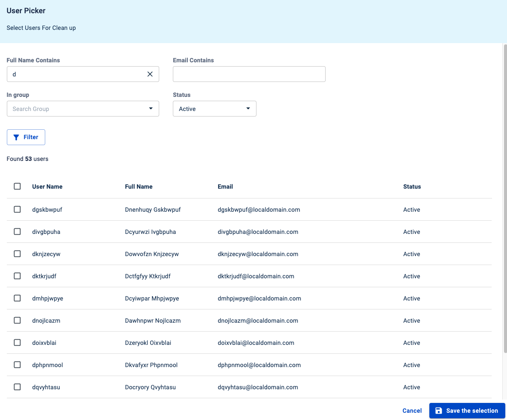Open the Status dropdown showing Active
The height and width of the screenshot is (420, 507).
pos(209,109)
